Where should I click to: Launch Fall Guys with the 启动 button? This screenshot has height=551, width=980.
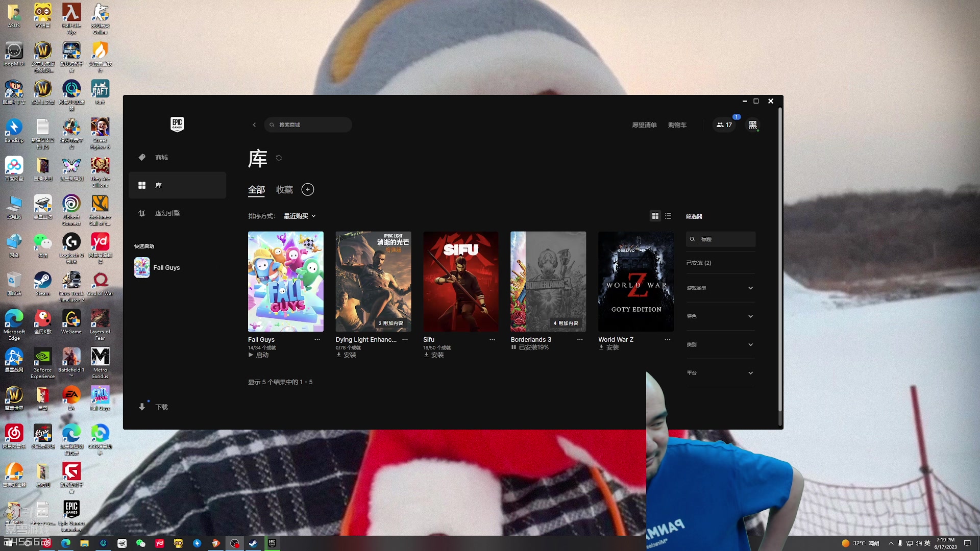click(259, 355)
